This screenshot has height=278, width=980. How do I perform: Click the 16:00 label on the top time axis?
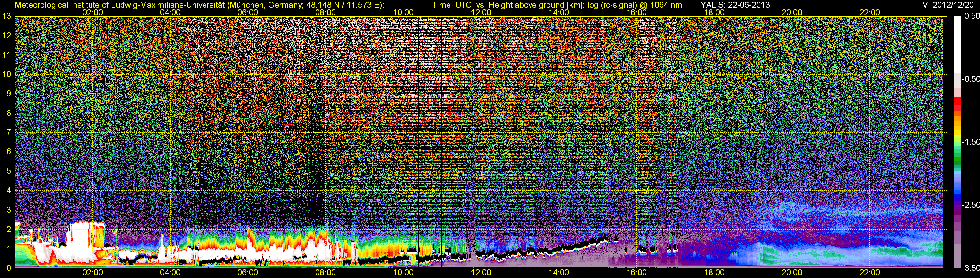pos(636,12)
